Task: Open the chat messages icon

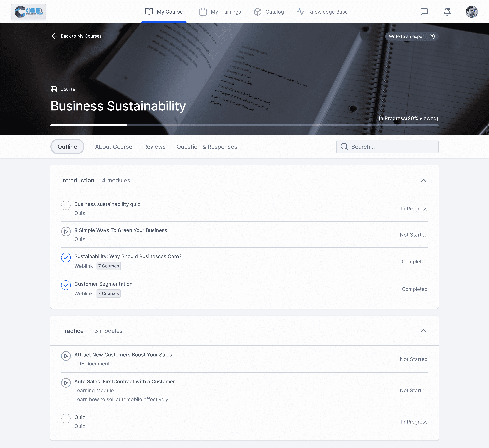Action: click(424, 12)
